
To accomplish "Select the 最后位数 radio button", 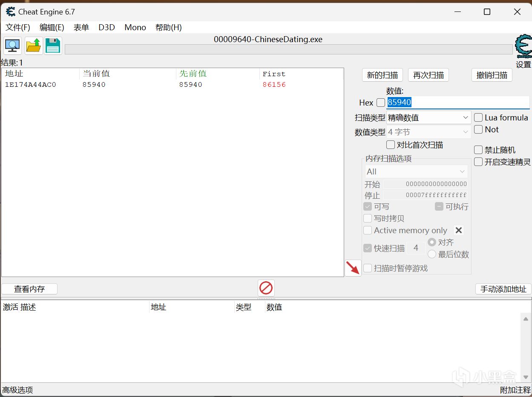I will click(x=432, y=254).
